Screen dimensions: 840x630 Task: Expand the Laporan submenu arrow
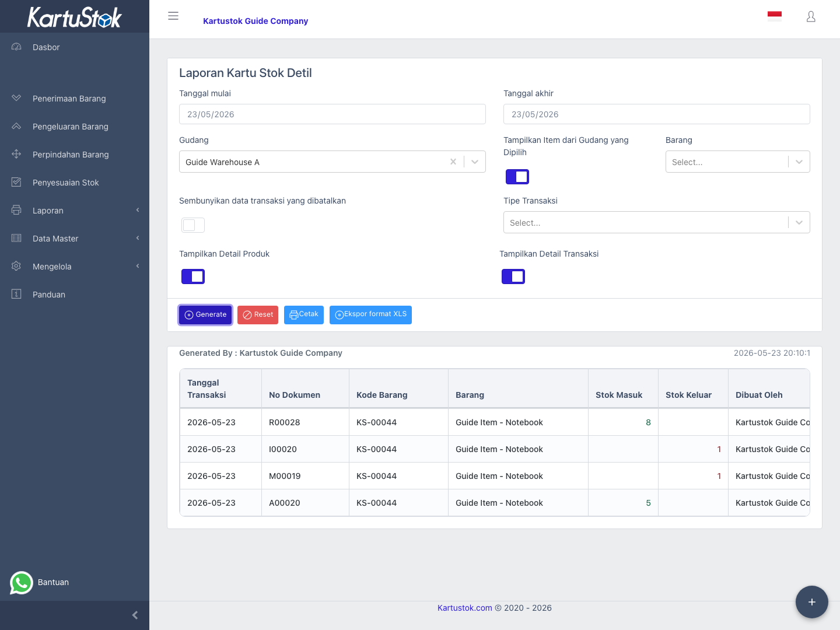tap(138, 210)
